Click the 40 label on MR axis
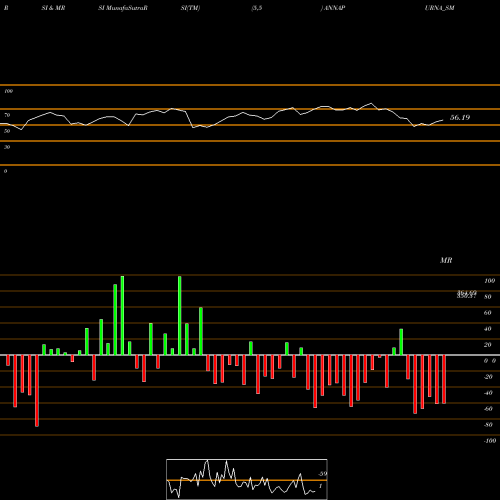Viewport: 500px width, 500px height. click(488, 329)
